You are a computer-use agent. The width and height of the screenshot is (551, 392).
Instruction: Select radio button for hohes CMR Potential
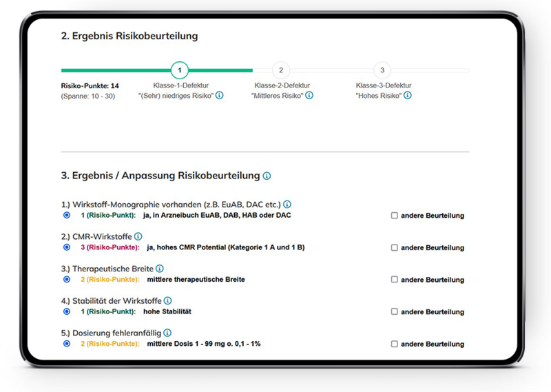tap(67, 247)
